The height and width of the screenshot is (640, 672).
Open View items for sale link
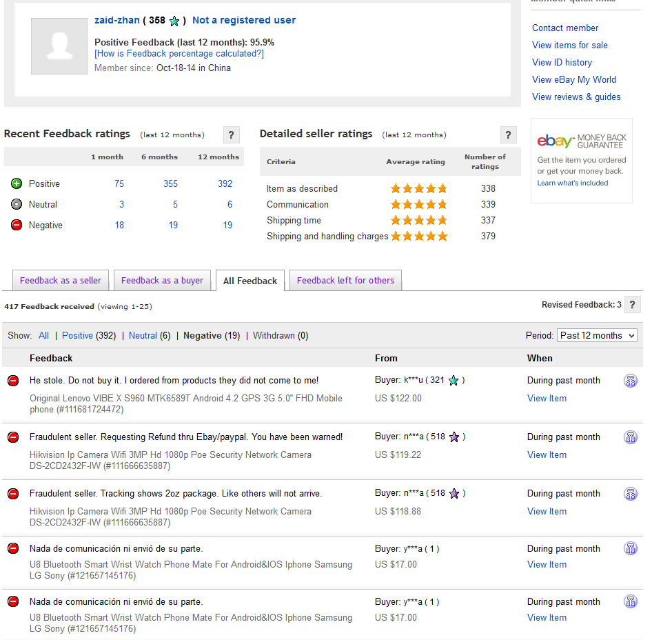(569, 45)
